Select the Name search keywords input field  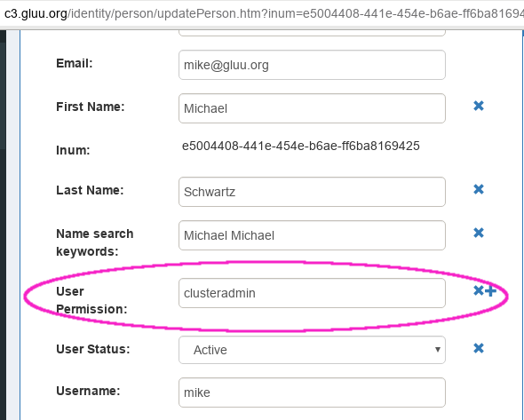pyautogui.click(x=312, y=235)
